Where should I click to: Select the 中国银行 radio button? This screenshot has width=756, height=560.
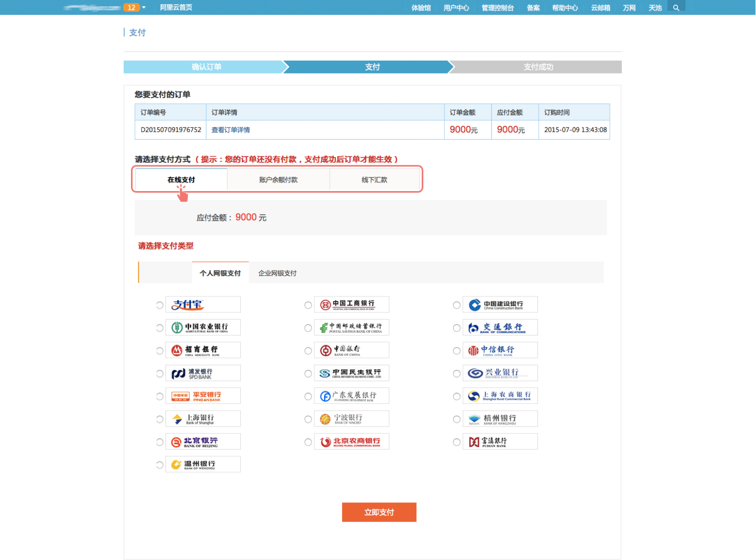(x=308, y=351)
